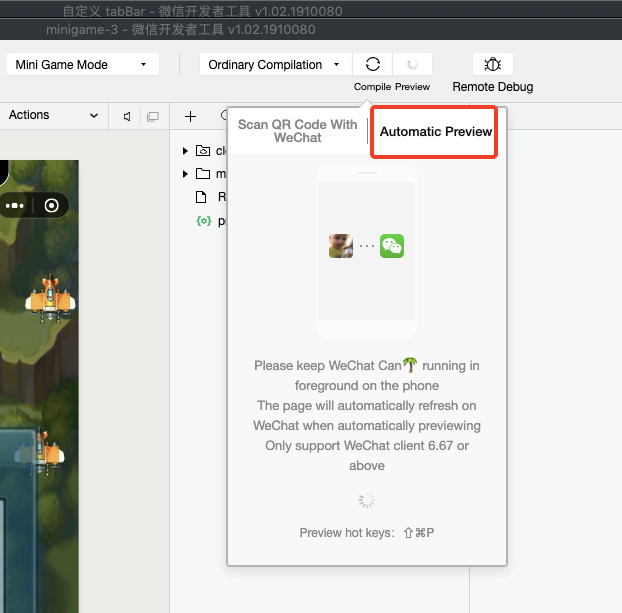622x613 pixels.
Task: Click the simulator capsule close circle
Action: 52,206
